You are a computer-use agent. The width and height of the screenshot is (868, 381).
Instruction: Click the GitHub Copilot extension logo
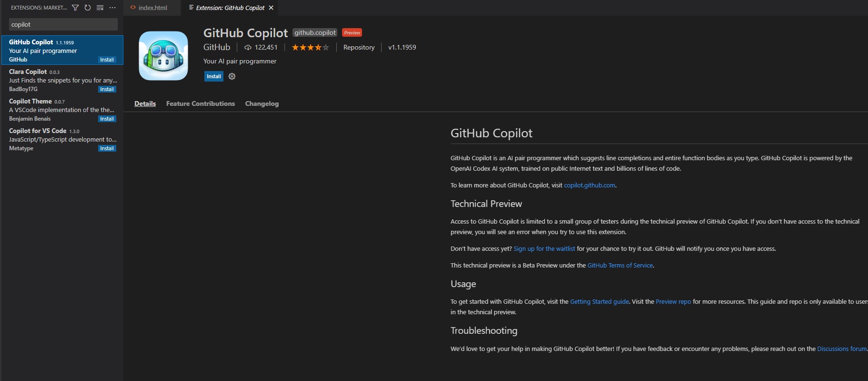click(x=163, y=56)
